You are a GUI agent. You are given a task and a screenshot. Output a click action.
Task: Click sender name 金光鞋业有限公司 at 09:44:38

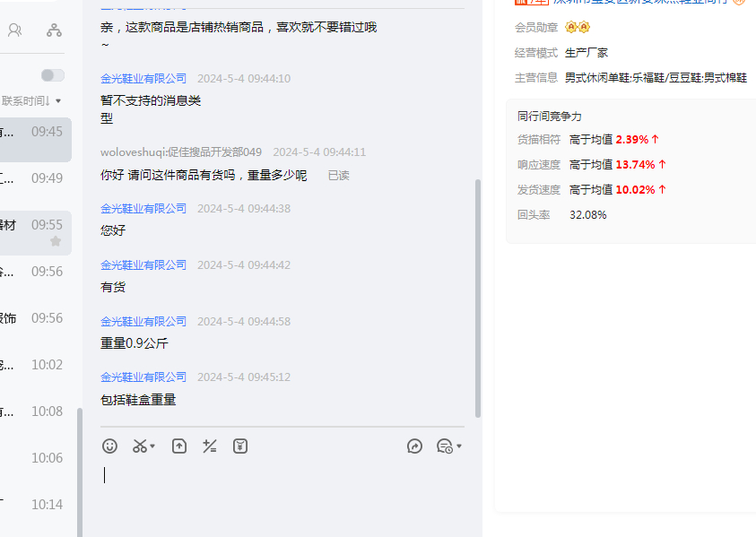coord(143,209)
